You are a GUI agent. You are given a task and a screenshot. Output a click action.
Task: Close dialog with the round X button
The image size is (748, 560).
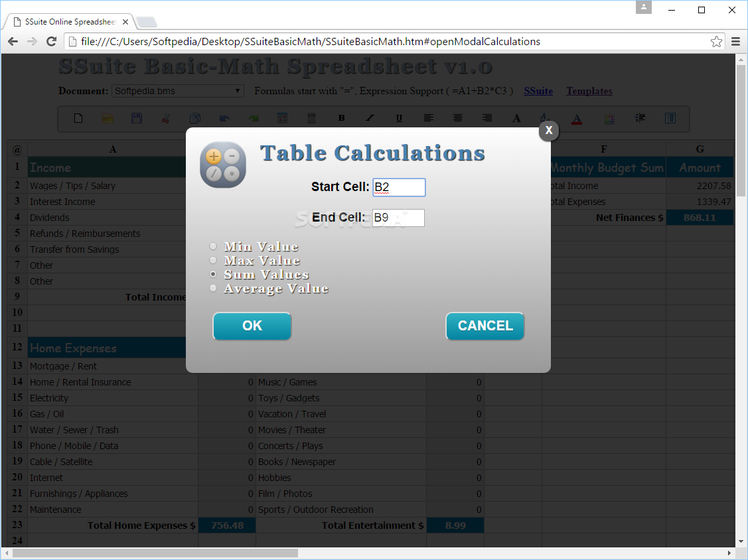(549, 130)
